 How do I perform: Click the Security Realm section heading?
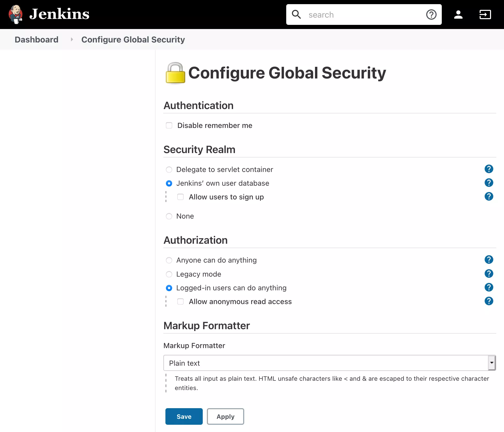point(199,149)
